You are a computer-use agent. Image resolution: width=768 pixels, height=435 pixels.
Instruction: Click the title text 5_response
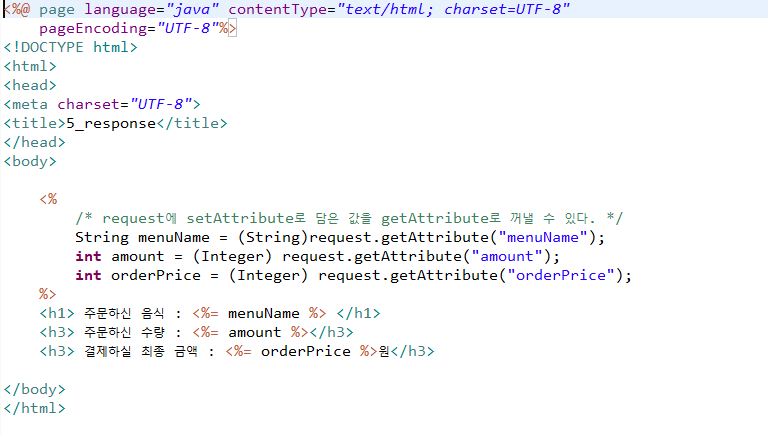(111, 123)
